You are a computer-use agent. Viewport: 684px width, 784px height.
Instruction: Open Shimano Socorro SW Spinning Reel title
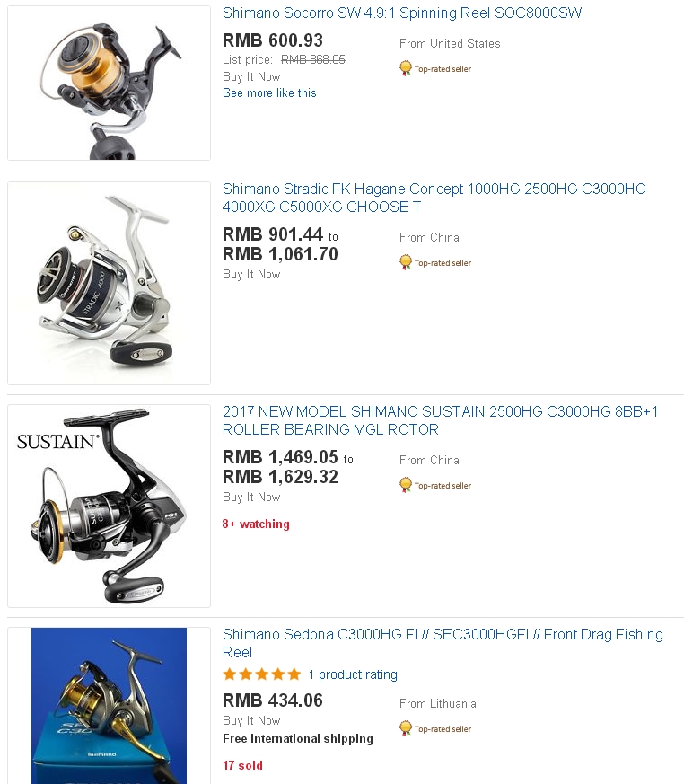[402, 13]
